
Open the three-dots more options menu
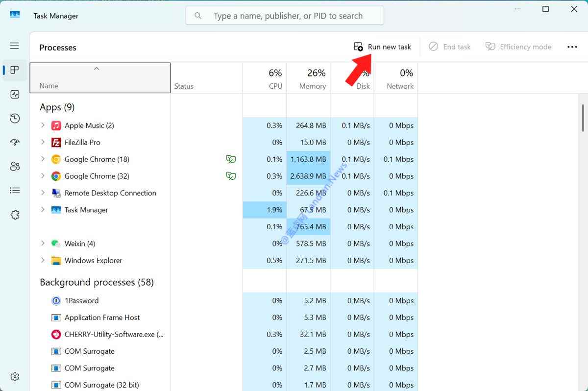(572, 47)
